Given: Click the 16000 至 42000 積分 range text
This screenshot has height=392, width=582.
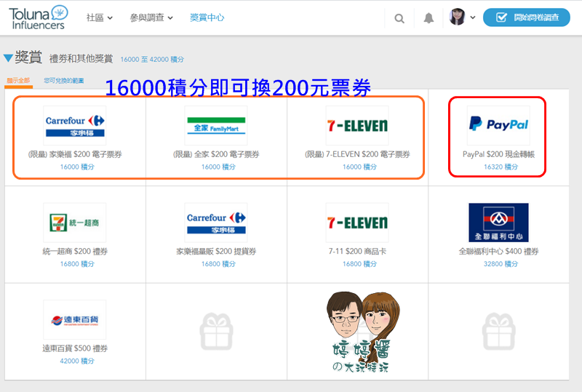Looking at the screenshot, I should [152, 60].
